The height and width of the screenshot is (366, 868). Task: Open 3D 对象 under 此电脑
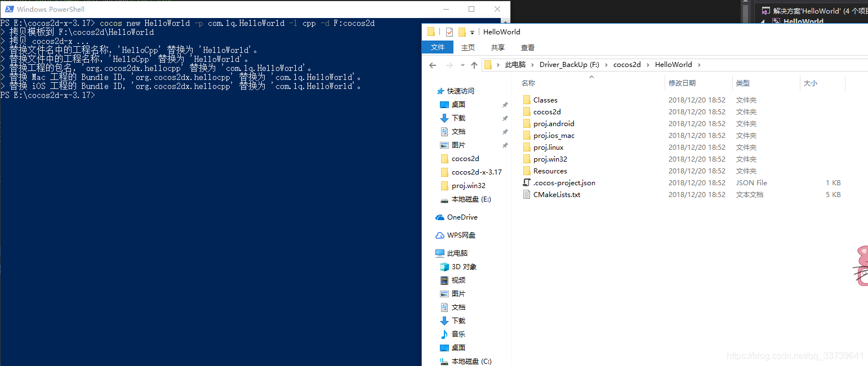pyautogui.click(x=464, y=266)
